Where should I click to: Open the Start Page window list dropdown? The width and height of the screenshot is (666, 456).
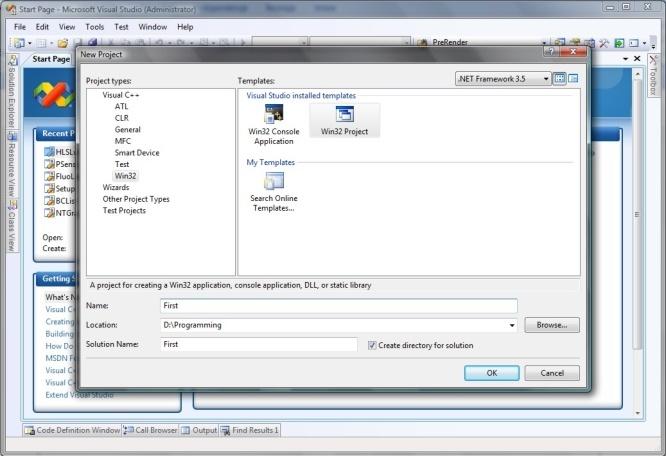tap(625, 59)
